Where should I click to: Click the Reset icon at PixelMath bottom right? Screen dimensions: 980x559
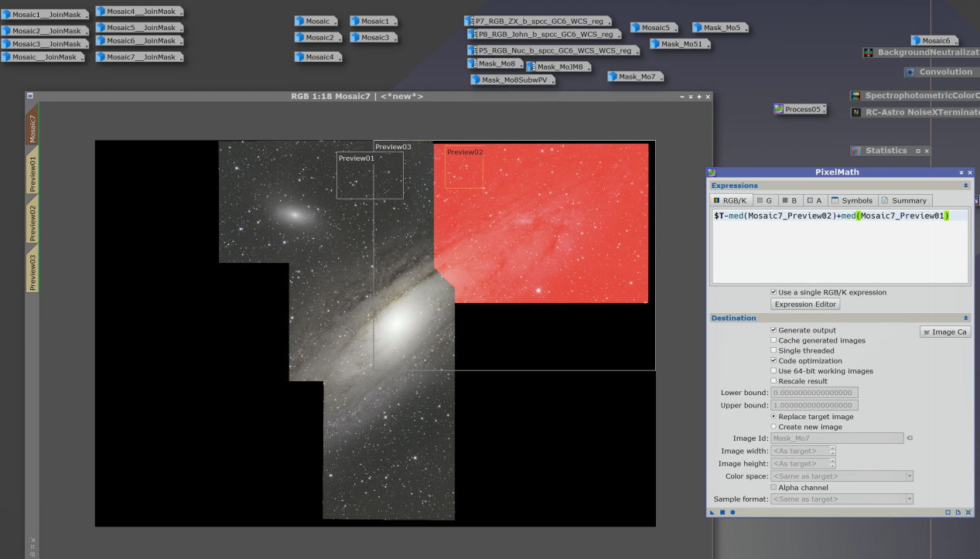pos(968,512)
